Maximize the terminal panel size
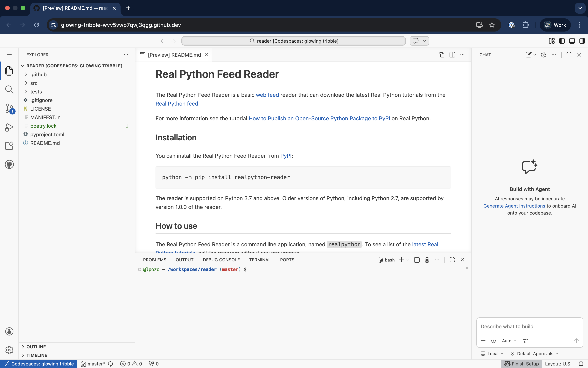The width and height of the screenshot is (588, 368). 452,260
